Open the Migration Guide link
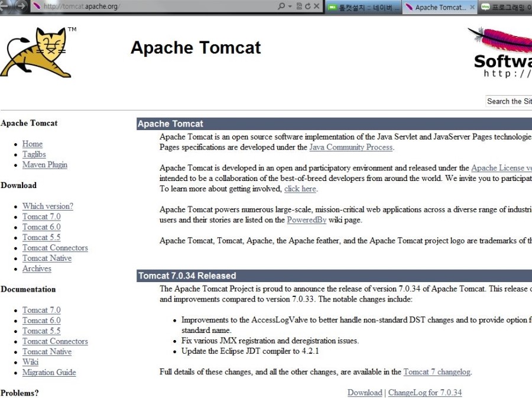 coord(49,373)
